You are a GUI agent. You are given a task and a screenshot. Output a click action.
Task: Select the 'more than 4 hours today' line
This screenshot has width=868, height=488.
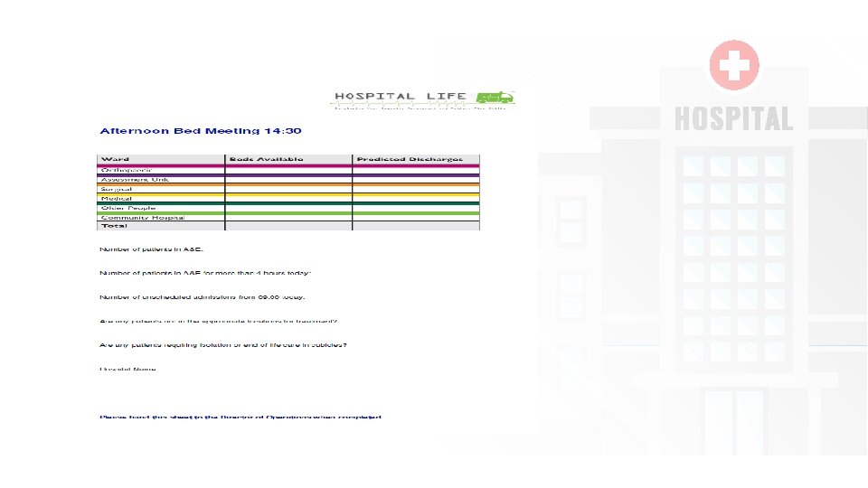[x=205, y=273]
